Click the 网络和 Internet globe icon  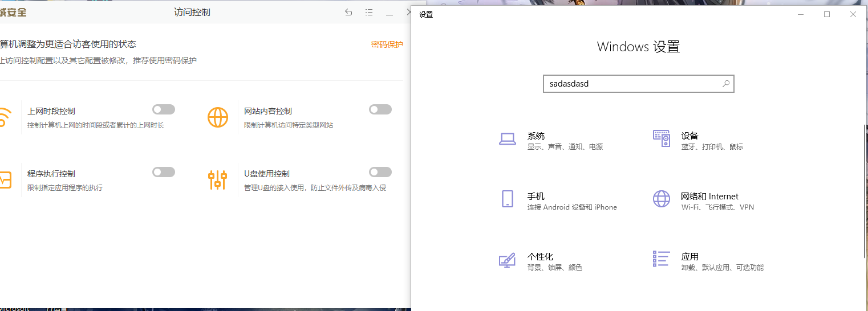click(662, 199)
